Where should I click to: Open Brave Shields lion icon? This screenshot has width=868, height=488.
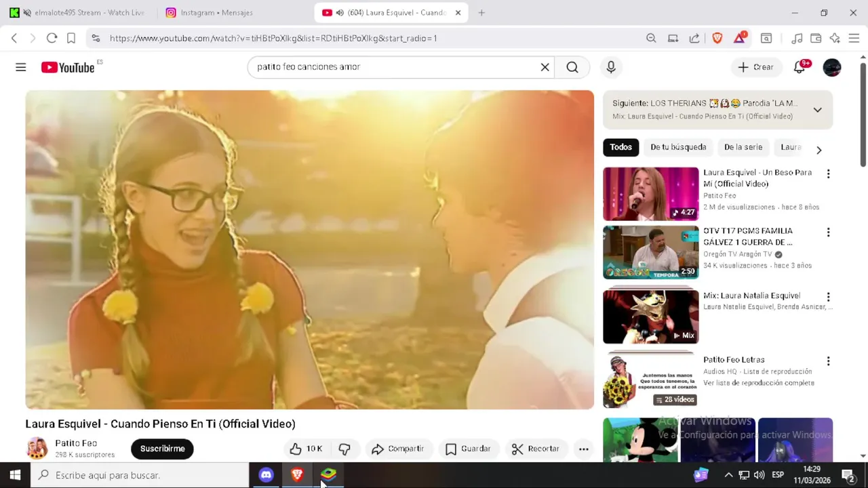pos(717,38)
